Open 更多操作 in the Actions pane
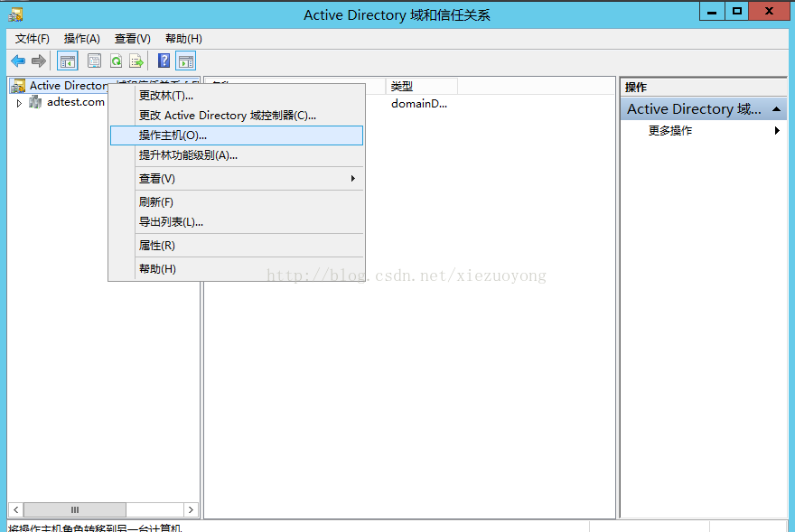This screenshot has width=795, height=532. pyautogui.click(x=703, y=131)
